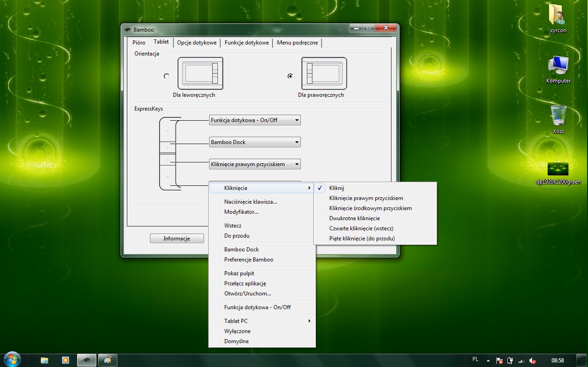Open Windows Explorer from the taskbar

44,360
